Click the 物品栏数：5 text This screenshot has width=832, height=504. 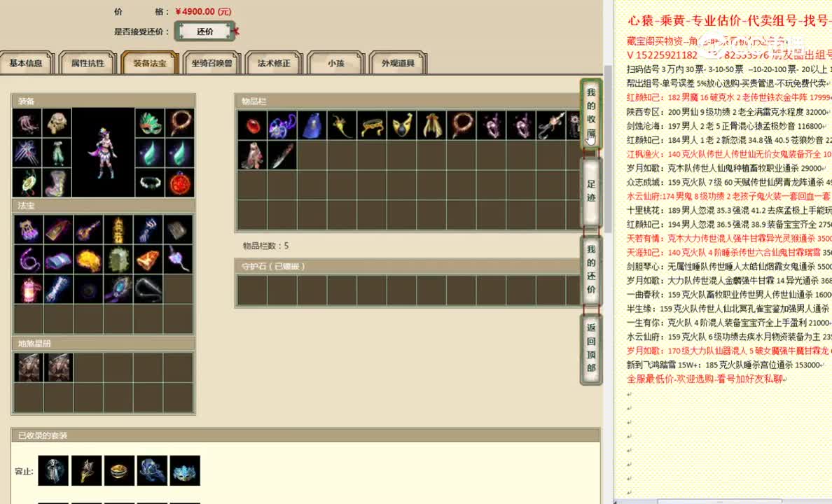pyautogui.click(x=266, y=246)
